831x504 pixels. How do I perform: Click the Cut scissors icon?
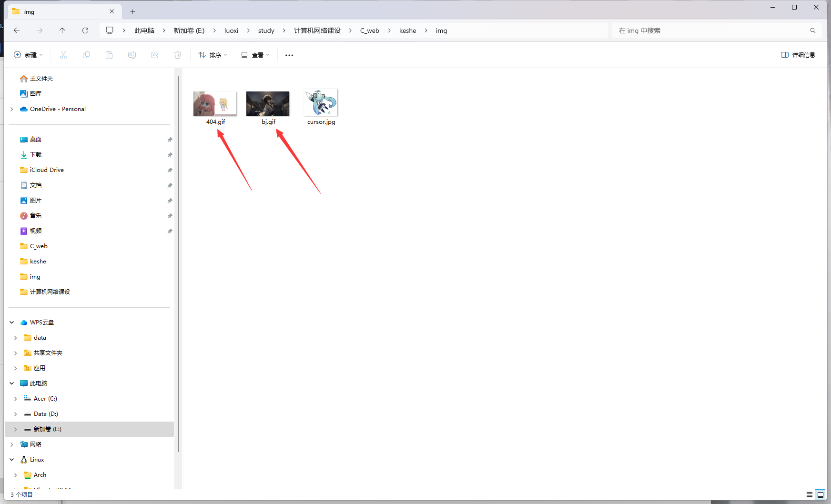63,55
